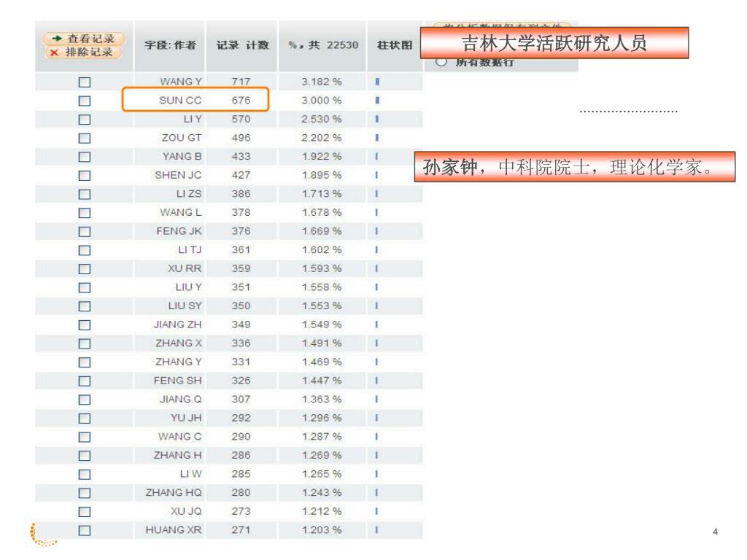Tick the checkbox beside LI TJ
This screenshot has height=560, width=747.
point(85,250)
